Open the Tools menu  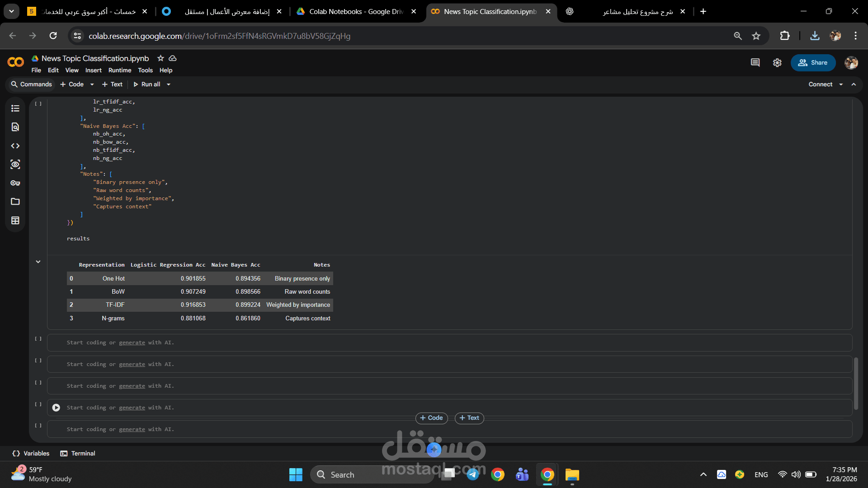pos(145,70)
